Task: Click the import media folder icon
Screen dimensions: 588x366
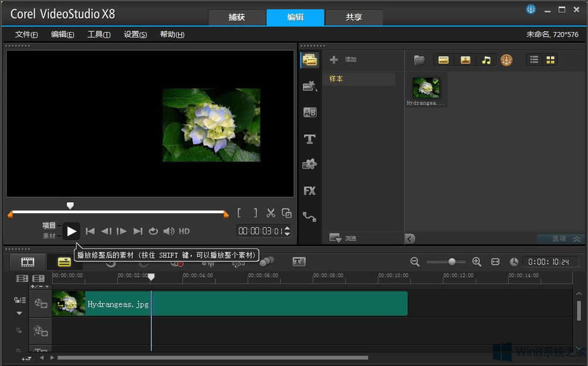Action: point(419,60)
